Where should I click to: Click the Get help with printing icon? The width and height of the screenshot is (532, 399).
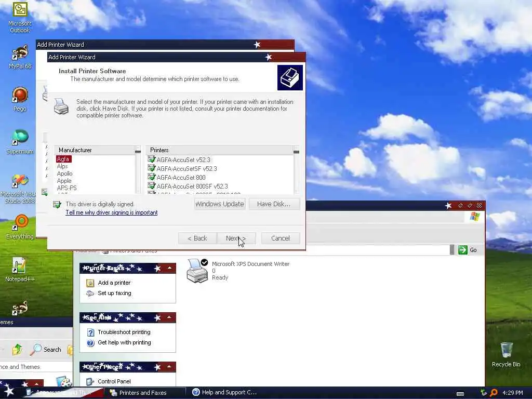click(x=90, y=343)
